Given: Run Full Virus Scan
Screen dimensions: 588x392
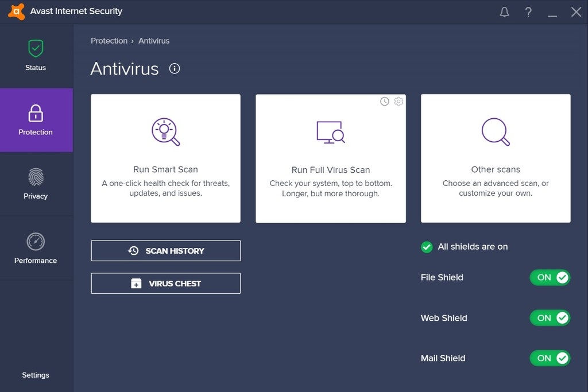Looking at the screenshot, I should 330,158.
